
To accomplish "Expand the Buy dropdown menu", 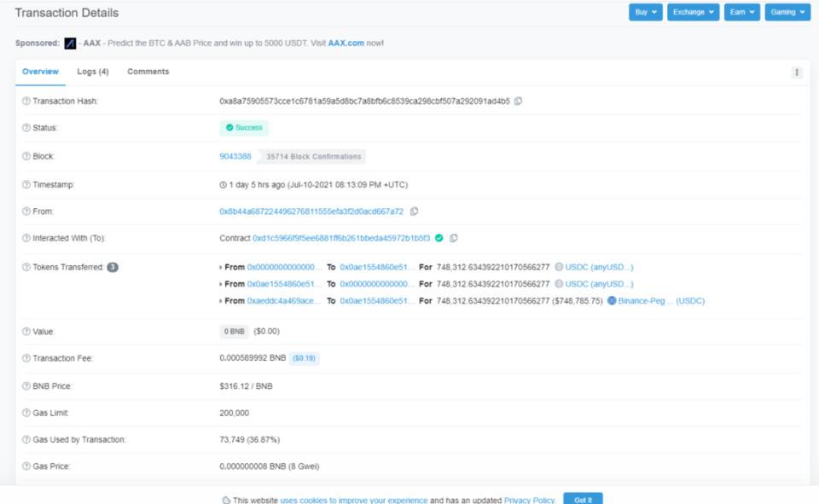I will pyautogui.click(x=644, y=12).
